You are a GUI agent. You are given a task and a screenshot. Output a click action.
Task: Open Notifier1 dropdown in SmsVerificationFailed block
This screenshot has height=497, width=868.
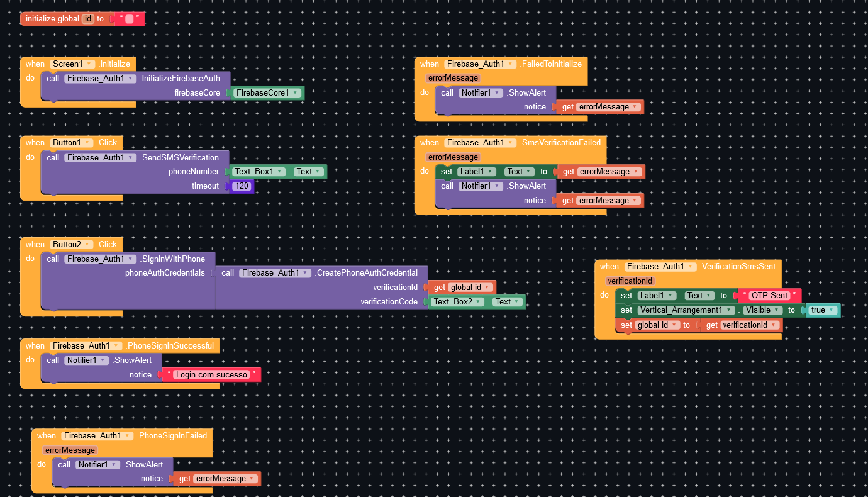[481, 186]
